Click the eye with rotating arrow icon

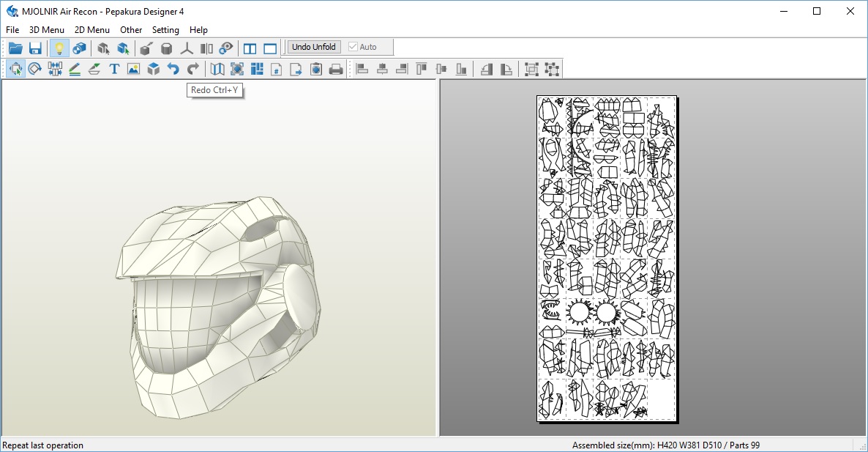(226, 48)
